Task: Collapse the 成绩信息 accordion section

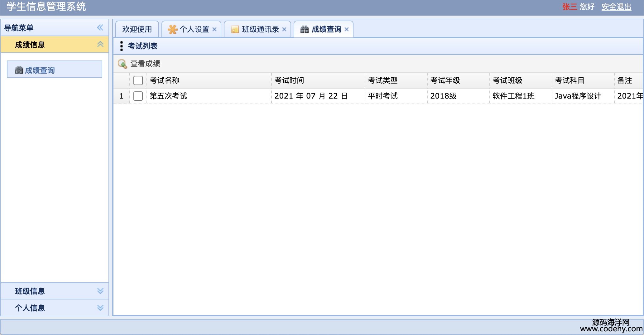Action: pyautogui.click(x=100, y=44)
